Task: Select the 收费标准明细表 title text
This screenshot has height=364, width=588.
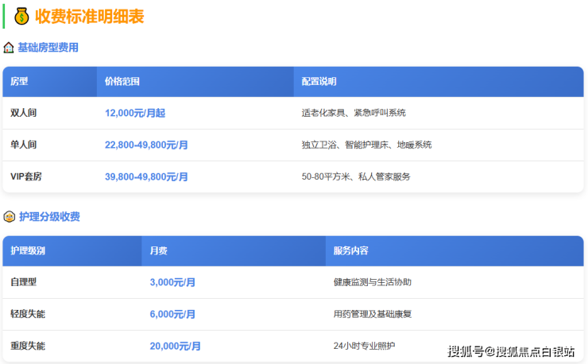Action: click(x=90, y=16)
